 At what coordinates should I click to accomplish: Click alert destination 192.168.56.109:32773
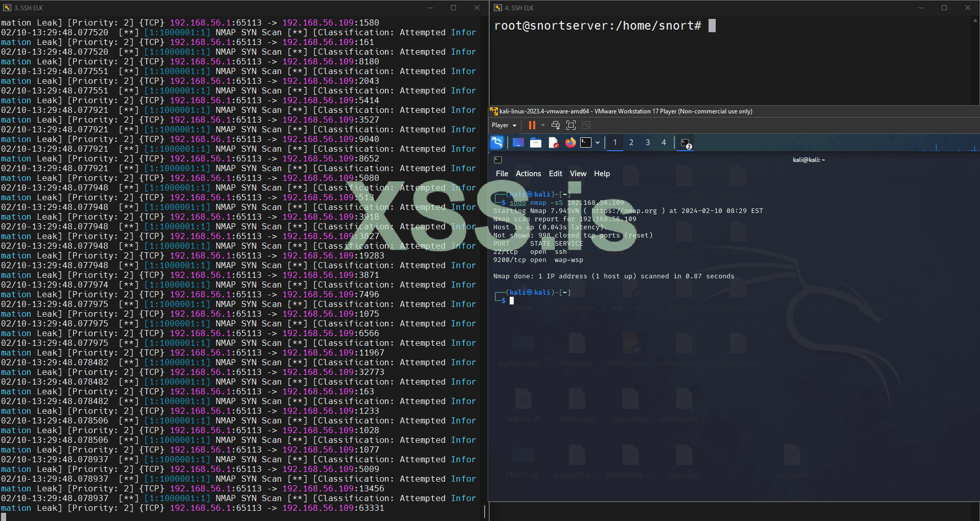tap(333, 372)
